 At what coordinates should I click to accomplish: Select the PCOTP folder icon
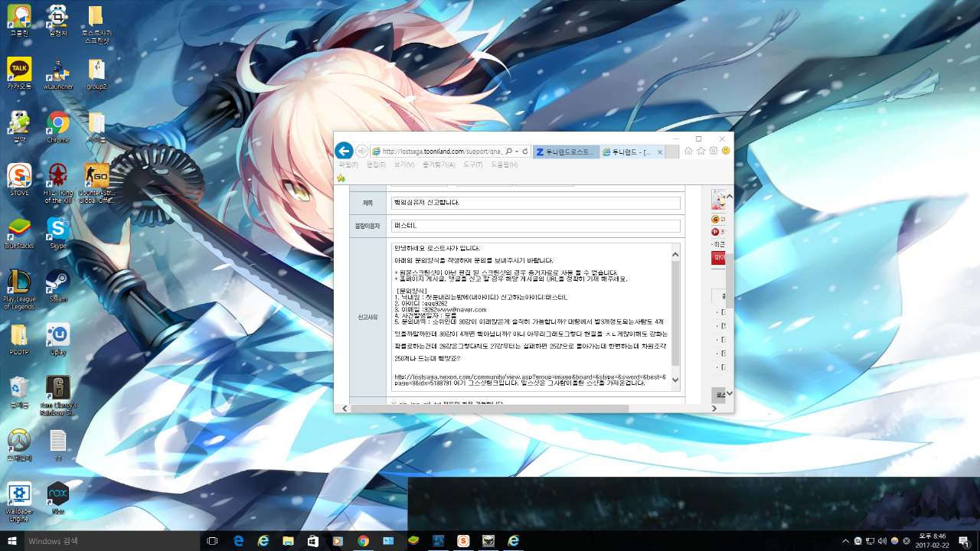(19, 340)
